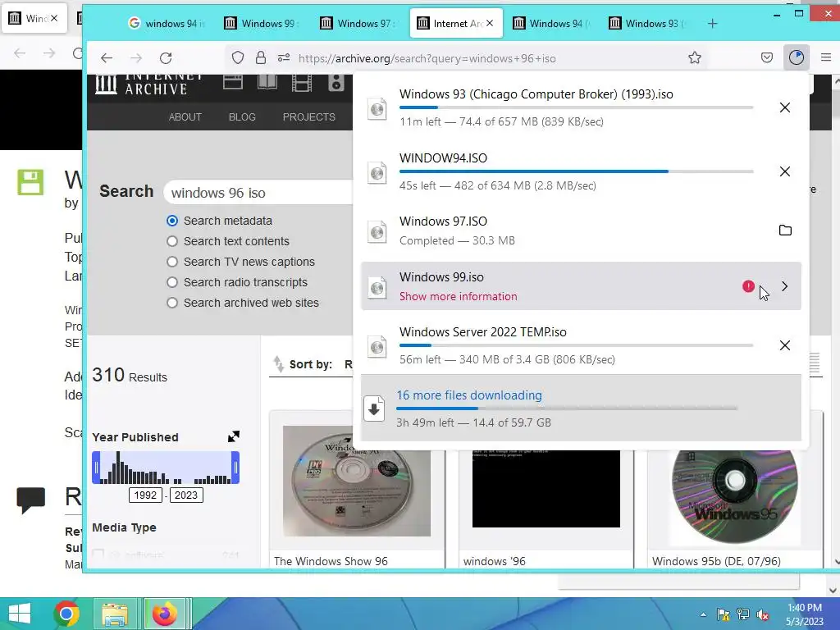Go back in the Firefox window

point(107,58)
